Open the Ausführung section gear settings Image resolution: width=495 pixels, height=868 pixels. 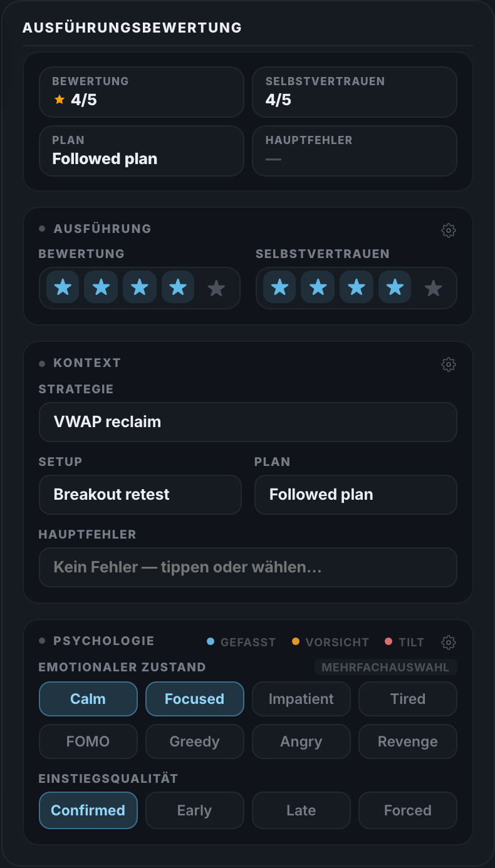(x=449, y=230)
